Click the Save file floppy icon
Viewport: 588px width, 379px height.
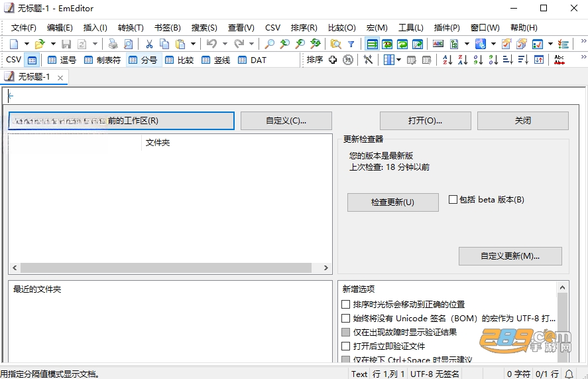coord(66,44)
